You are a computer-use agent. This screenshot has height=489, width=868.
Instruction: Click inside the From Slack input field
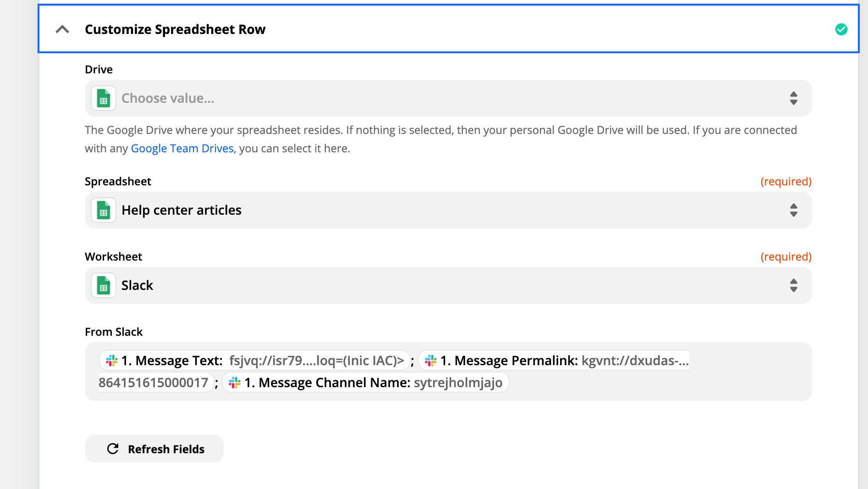448,372
